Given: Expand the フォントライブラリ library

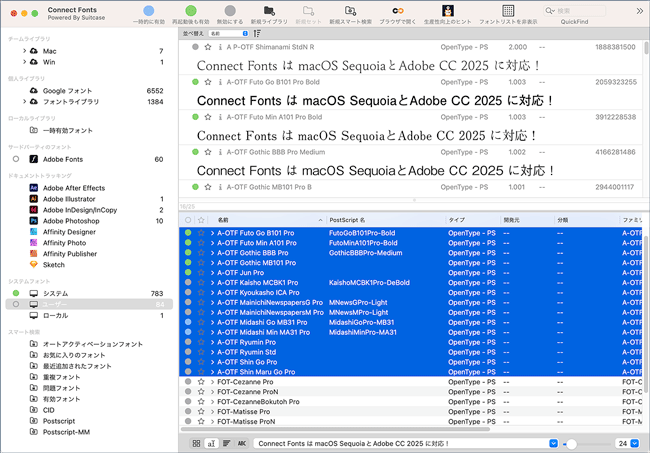Looking at the screenshot, I should 24,102.
